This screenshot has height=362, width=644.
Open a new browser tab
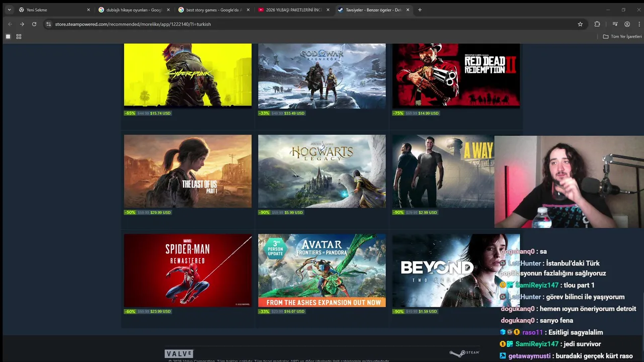click(x=420, y=10)
